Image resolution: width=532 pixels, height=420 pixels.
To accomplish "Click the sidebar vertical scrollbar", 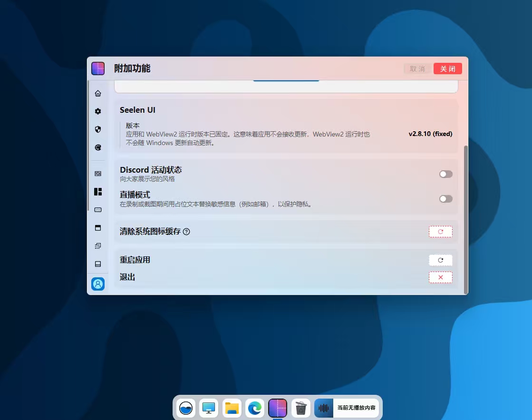I will tap(88, 146).
